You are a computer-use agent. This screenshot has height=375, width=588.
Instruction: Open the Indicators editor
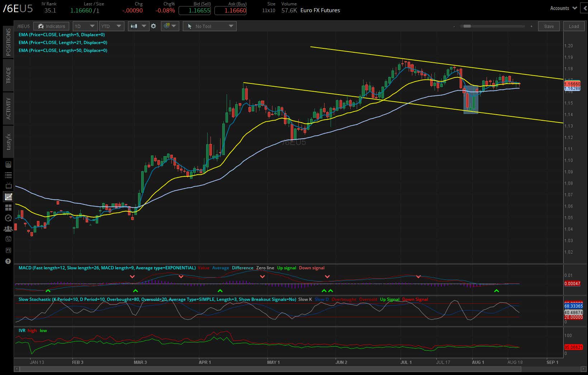[x=51, y=26]
